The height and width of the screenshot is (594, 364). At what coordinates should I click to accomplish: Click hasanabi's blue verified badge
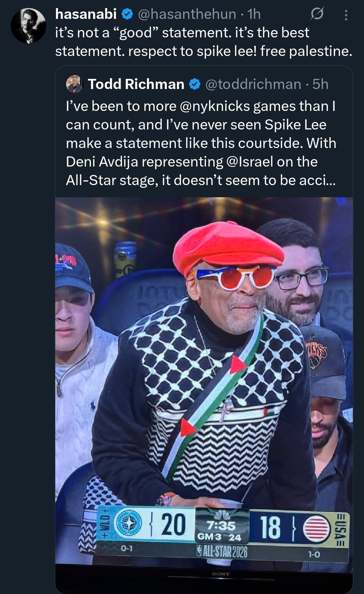(127, 14)
